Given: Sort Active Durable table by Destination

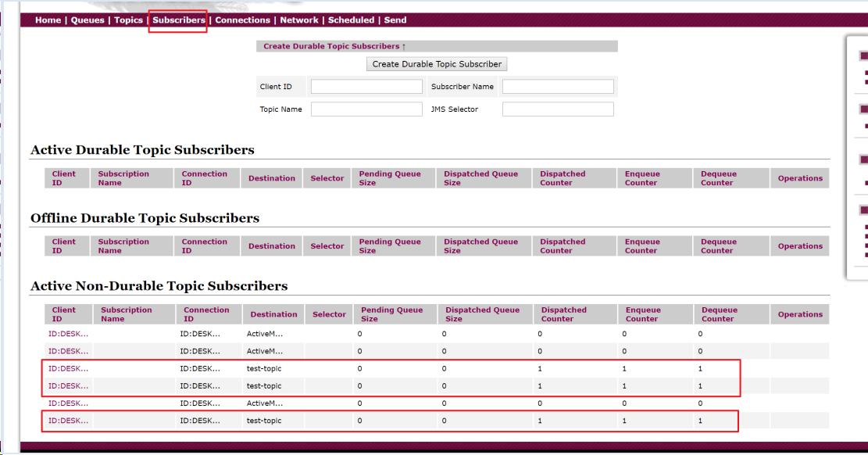Looking at the screenshot, I should [x=271, y=178].
